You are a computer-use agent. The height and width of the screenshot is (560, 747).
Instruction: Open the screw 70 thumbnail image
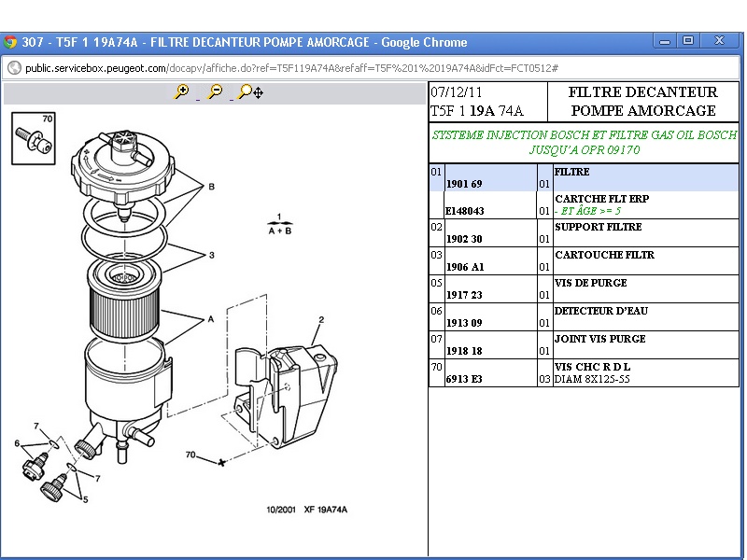point(34,138)
